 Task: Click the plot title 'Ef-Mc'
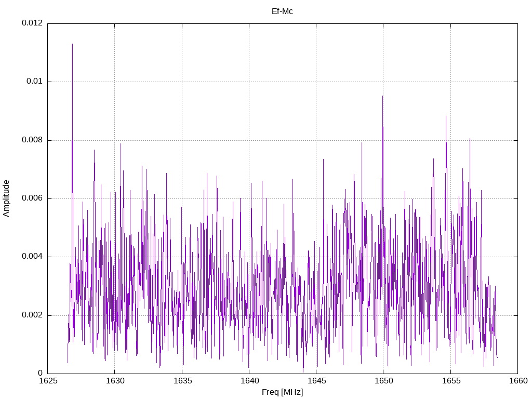point(282,11)
